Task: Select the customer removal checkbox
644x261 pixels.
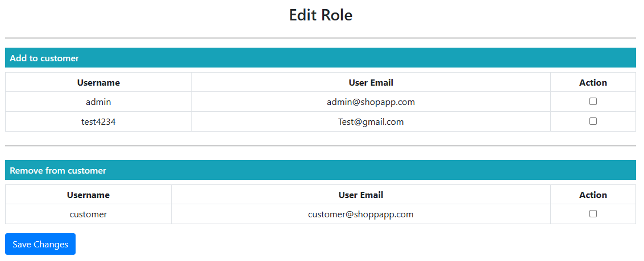Action: click(593, 213)
